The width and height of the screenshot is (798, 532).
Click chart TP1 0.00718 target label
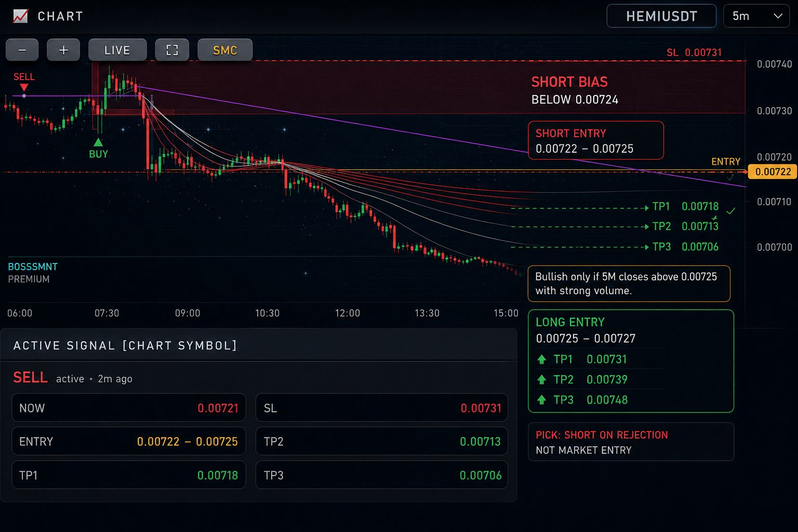pyautogui.click(x=685, y=206)
